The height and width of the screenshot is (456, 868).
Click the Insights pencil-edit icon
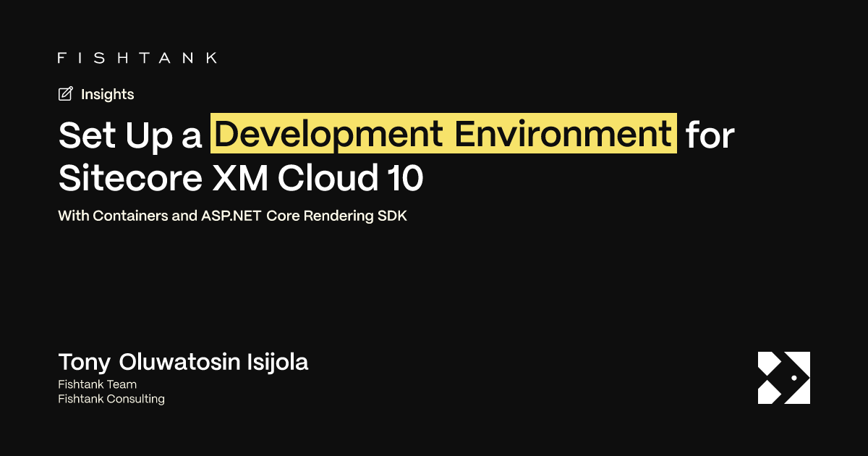(x=66, y=94)
